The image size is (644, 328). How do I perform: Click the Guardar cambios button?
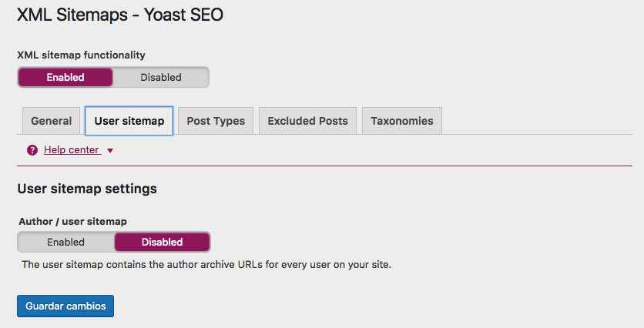(65, 306)
